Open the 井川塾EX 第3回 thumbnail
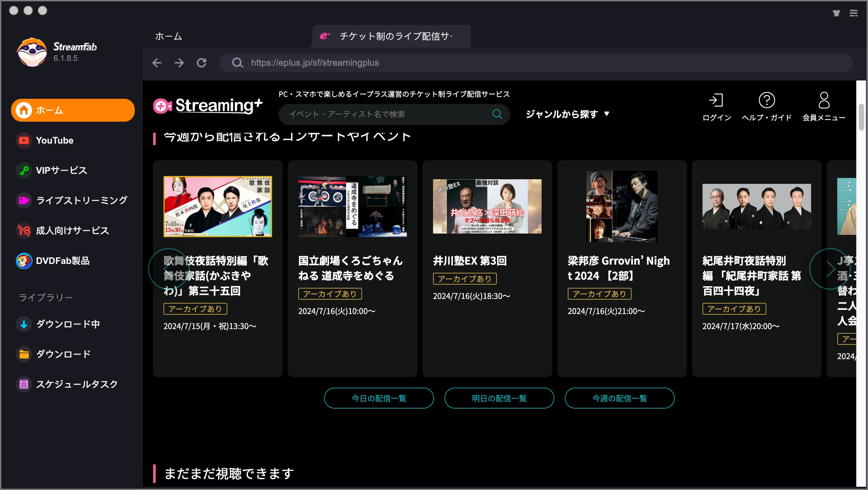Image resolution: width=868 pixels, height=490 pixels. 487,206
